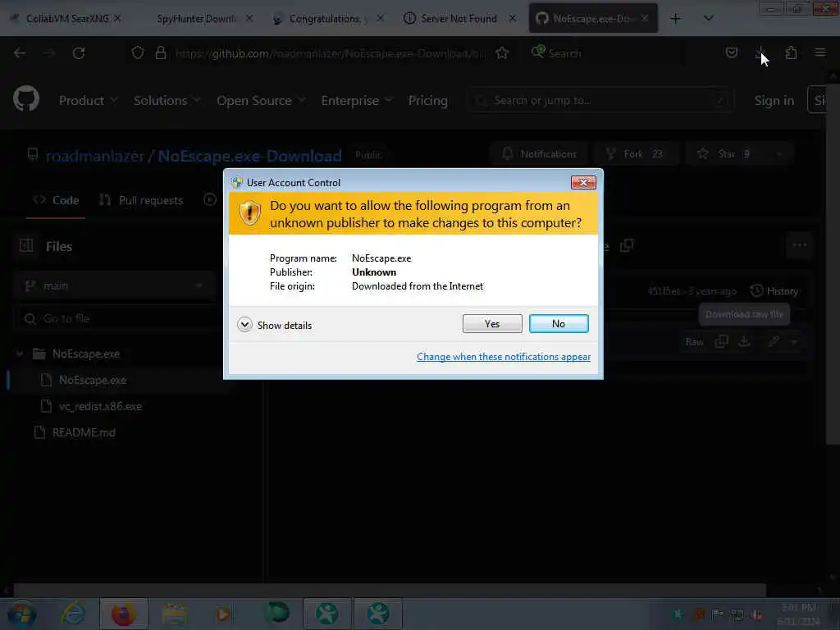Click the github.com address bar
The image size is (840, 630).
[330, 53]
